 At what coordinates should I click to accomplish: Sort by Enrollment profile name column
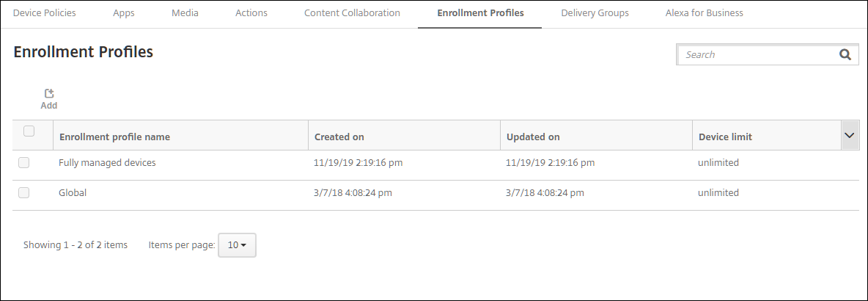[114, 137]
